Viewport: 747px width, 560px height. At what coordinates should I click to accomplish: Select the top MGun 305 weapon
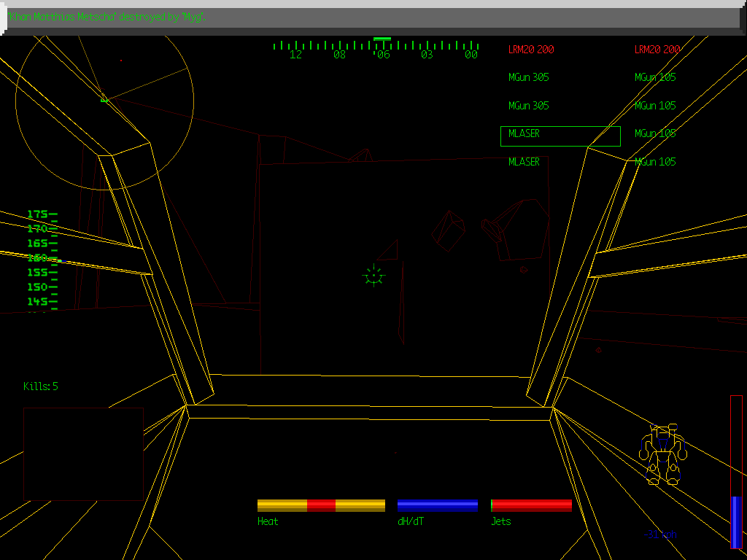(x=528, y=77)
